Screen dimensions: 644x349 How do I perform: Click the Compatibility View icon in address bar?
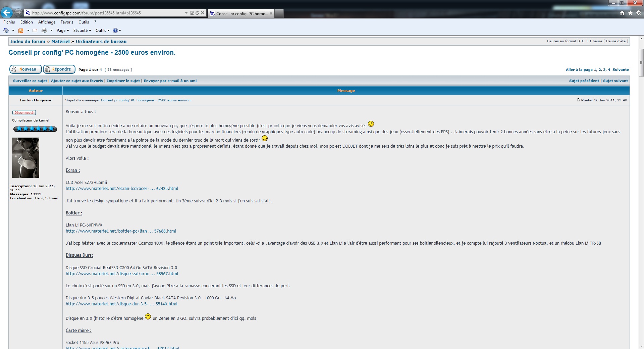click(x=192, y=13)
